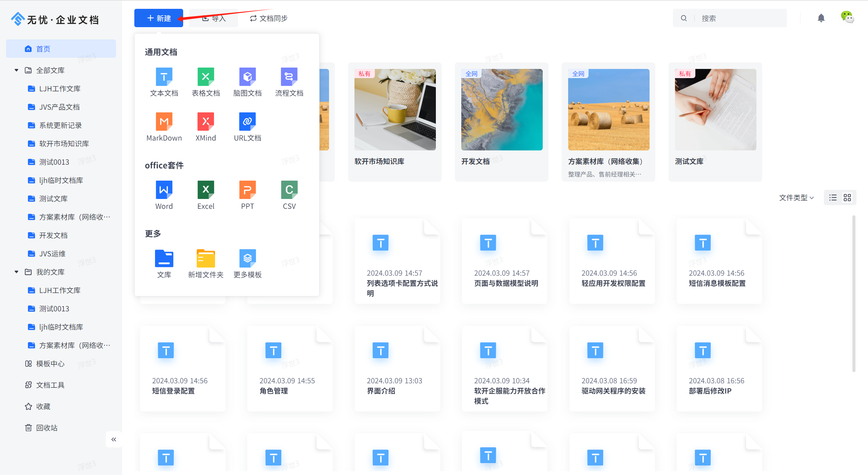Create a new 表格文档 spreadsheet document
Viewport: 868px width, 475px height.
206,83
